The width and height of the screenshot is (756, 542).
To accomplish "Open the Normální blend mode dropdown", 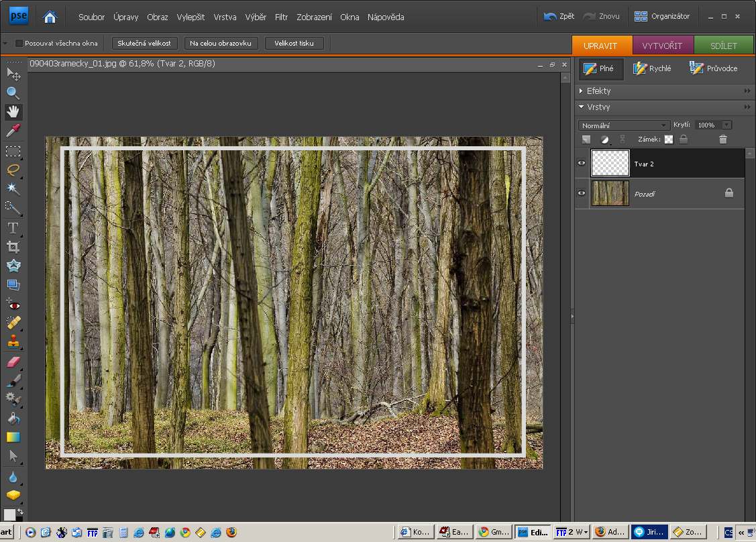I will pos(624,125).
